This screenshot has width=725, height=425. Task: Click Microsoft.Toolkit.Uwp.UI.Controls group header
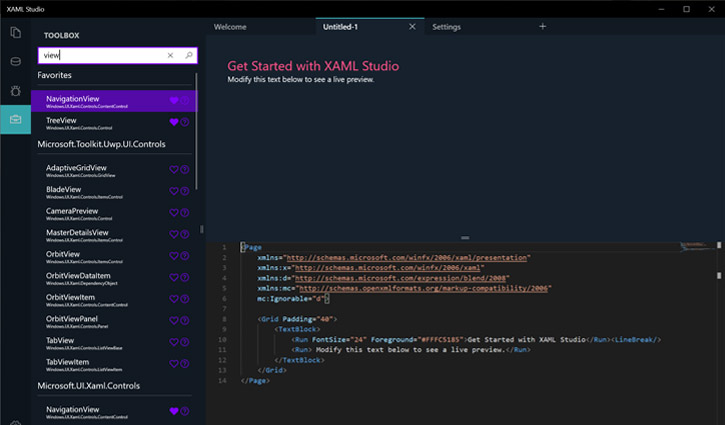pyautogui.click(x=101, y=144)
